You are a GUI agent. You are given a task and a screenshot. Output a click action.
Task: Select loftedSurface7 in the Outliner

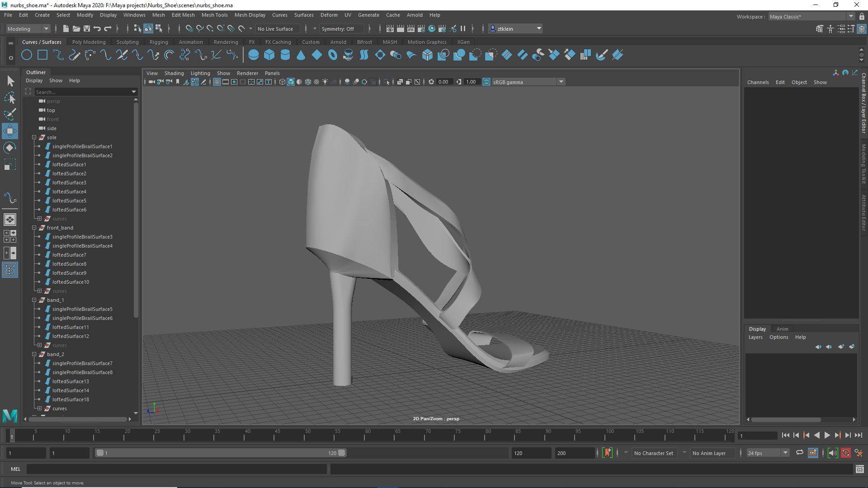click(x=69, y=255)
